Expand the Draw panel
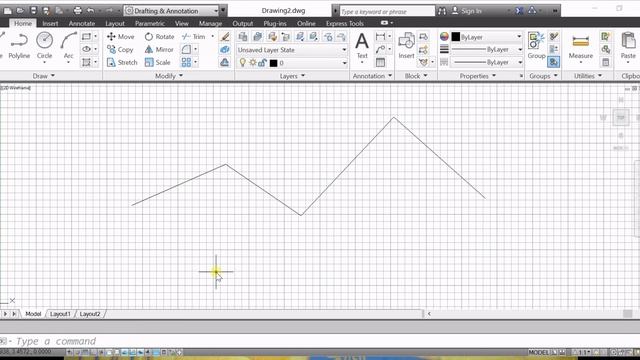 [x=43, y=76]
